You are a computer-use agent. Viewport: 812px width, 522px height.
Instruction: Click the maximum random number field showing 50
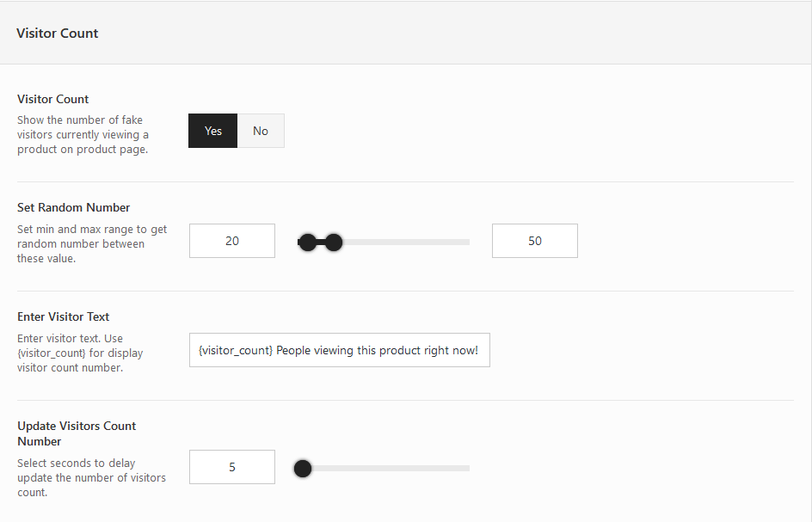pos(534,241)
